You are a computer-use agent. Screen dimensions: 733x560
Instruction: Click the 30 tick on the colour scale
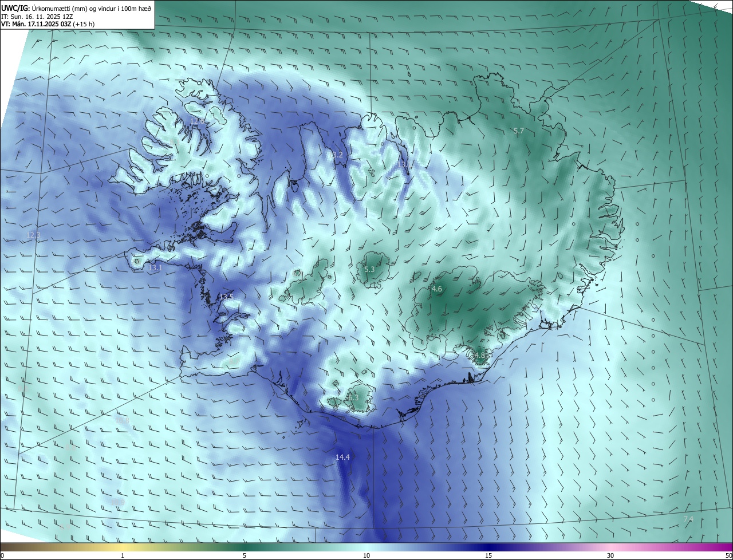610,555
